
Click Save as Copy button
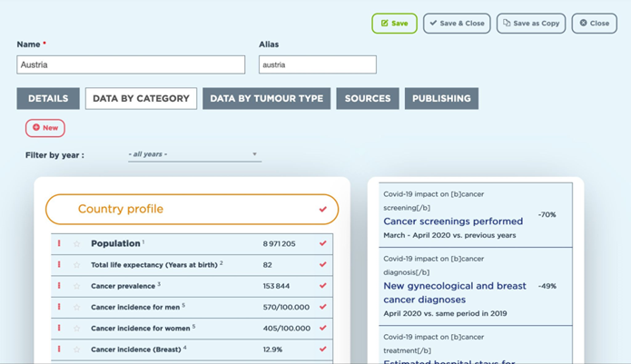pyautogui.click(x=531, y=24)
